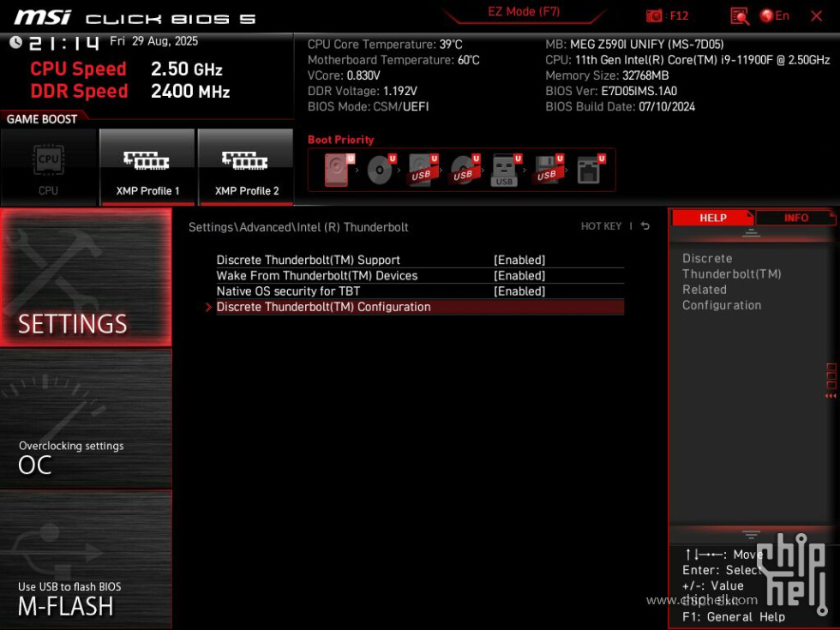Toggle XMP Profile 1
The width and height of the screenshot is (840, 630).
click(x=147, y=166)
